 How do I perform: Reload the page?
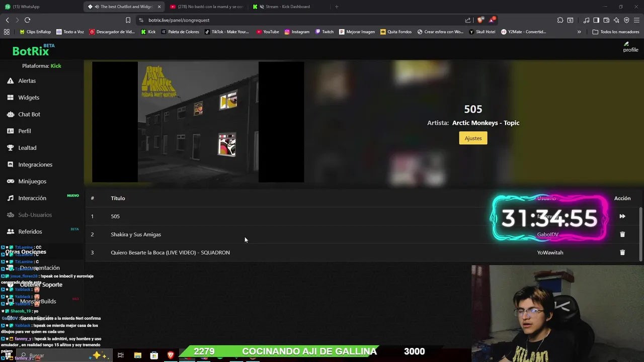[27, 20]
